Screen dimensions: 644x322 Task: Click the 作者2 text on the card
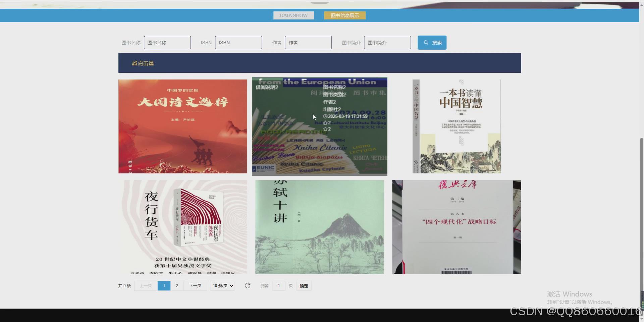[x=329, y=102]
